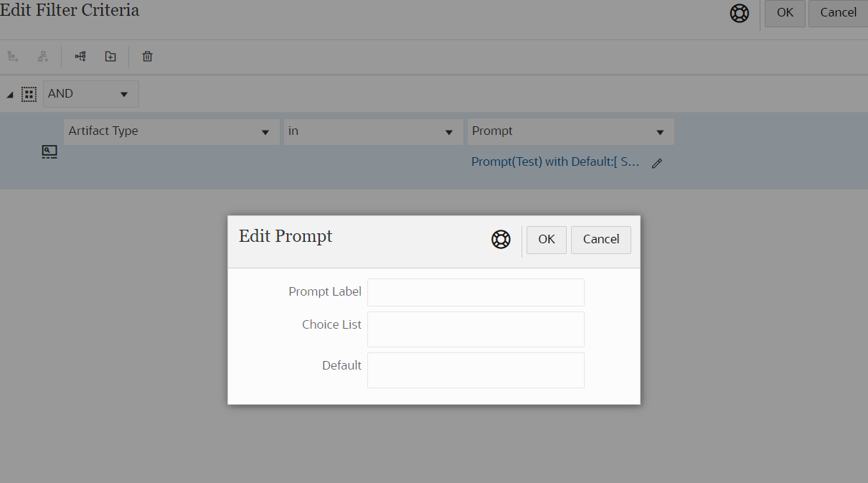The image size is (868, 483).
Task: Cancel the Edit Filter Criteria screen
Action: (837, 13)
